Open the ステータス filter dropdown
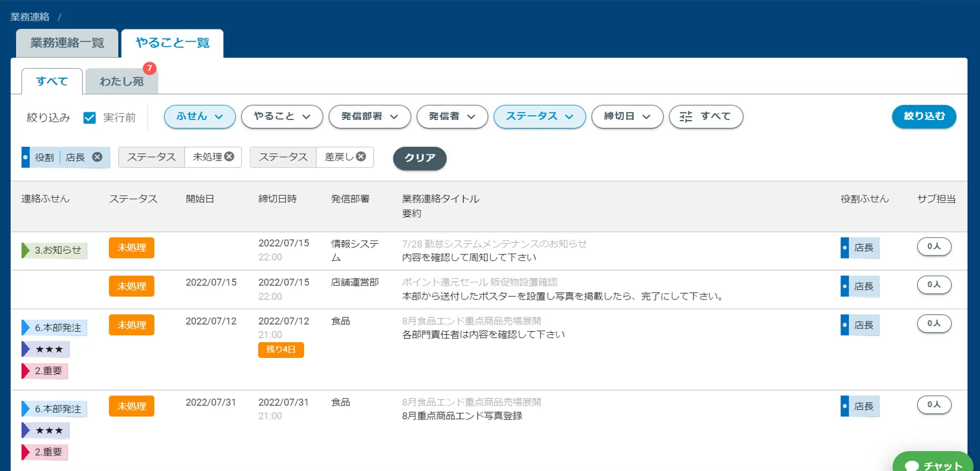The image size is (980, 471). click(x=540, y=116)
